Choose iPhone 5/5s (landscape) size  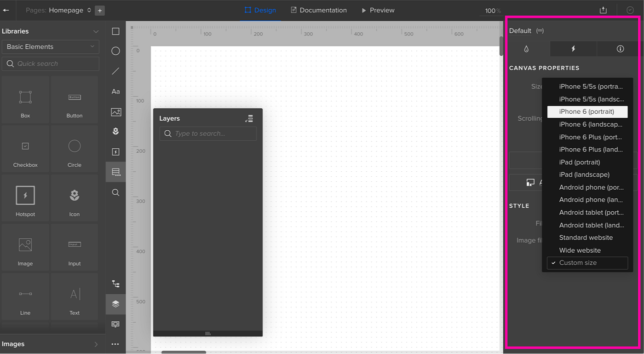(x=587, y=99)
